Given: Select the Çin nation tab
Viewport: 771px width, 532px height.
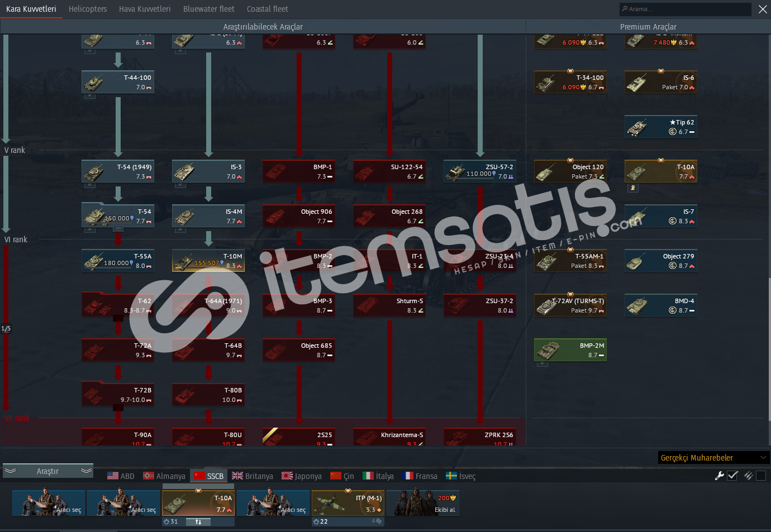Looking at the screenshot, I should click(342, 476).
